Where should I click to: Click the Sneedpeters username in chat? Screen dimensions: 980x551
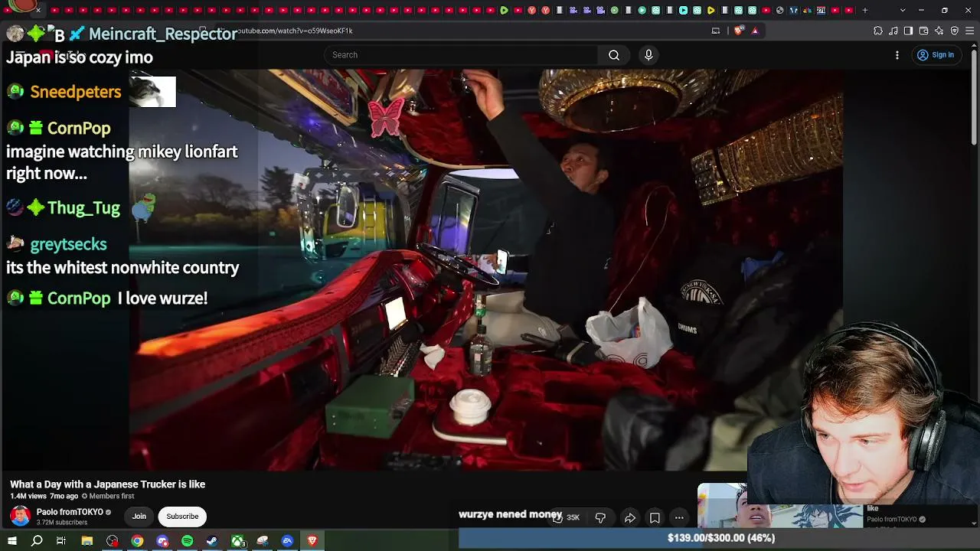pos(76,92)
